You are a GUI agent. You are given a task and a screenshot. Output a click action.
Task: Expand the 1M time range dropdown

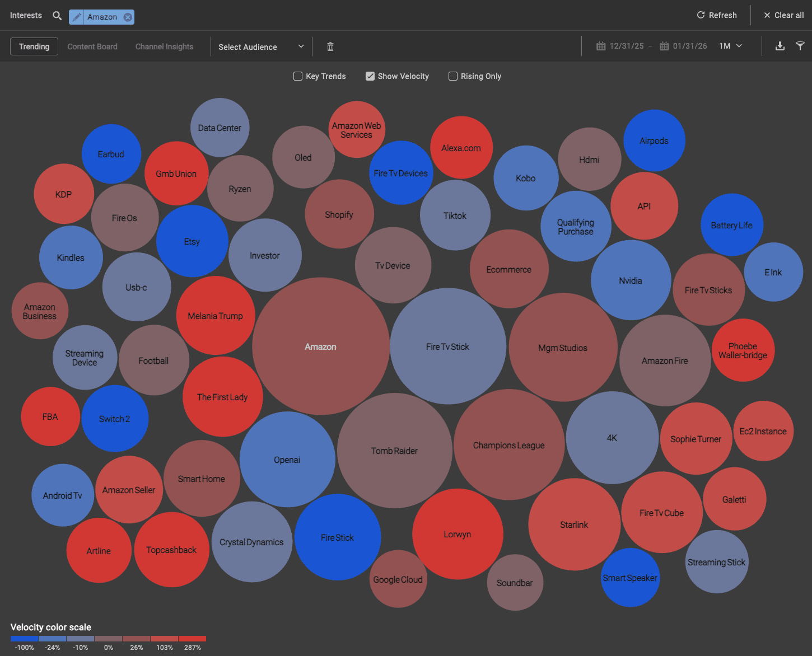point(731,46)
